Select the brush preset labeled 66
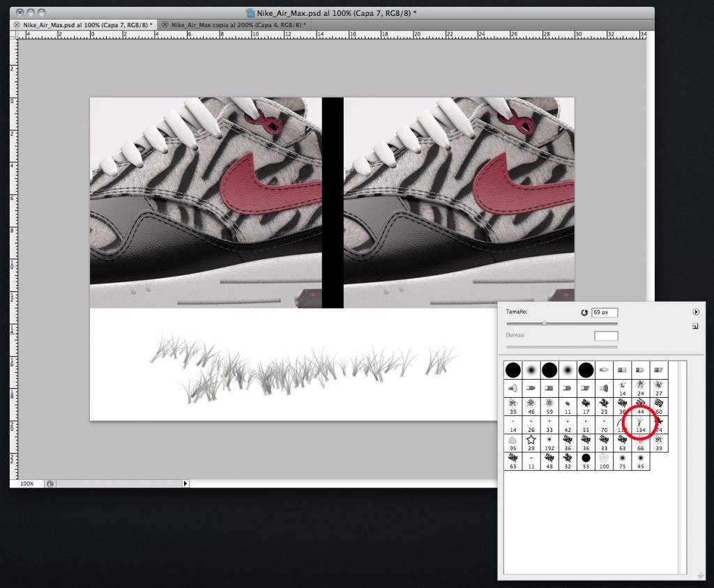 [x=640, y=443]
